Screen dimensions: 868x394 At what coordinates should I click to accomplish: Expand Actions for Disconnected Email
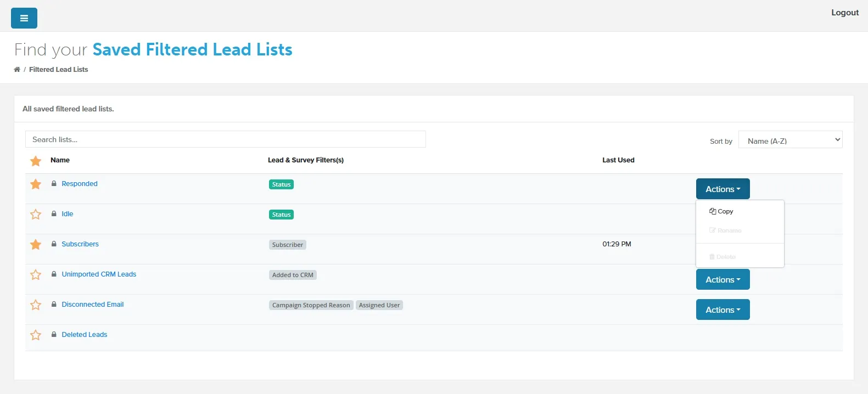(723, 309)
